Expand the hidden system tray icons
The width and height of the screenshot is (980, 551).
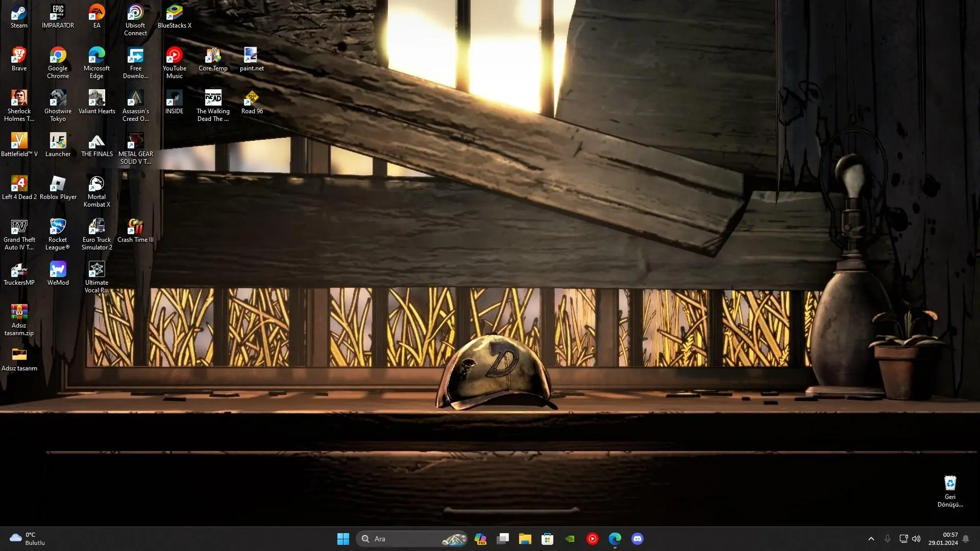[871, 539]
